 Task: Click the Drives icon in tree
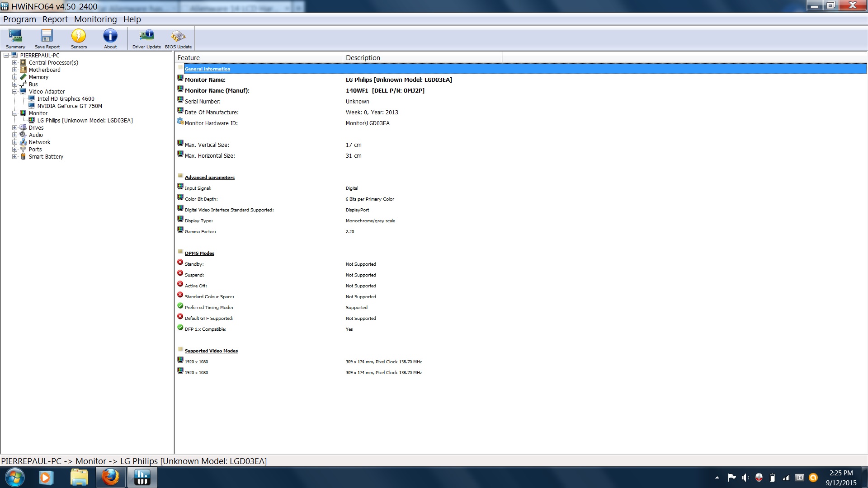23,128
